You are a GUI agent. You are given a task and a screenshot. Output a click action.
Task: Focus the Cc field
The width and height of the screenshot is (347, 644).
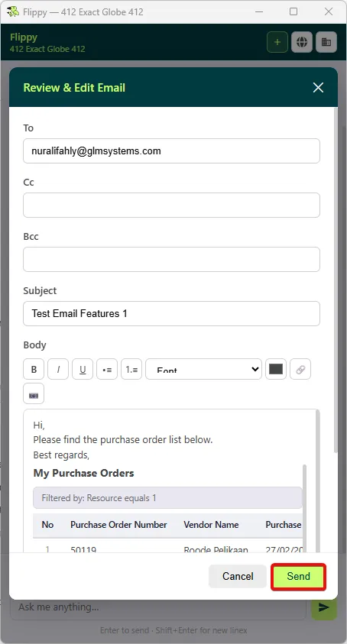[x=171, y=205]
